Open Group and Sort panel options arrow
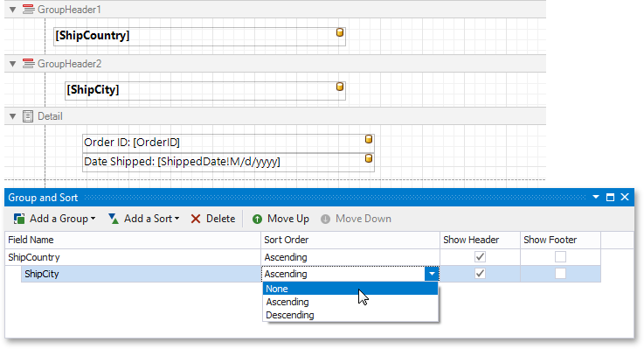 [x=596, y=198]
